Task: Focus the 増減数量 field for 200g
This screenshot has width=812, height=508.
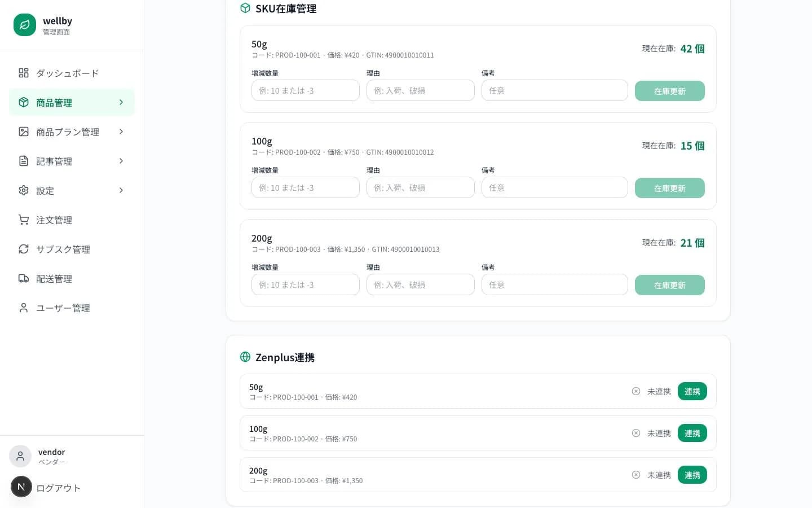Action: click(306, 284)
